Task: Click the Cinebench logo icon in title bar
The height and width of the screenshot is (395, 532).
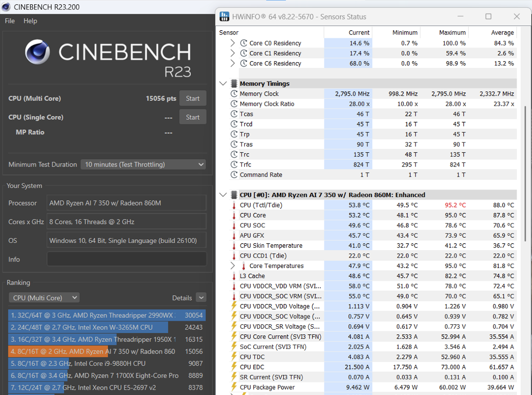Action: coord(6,7)
